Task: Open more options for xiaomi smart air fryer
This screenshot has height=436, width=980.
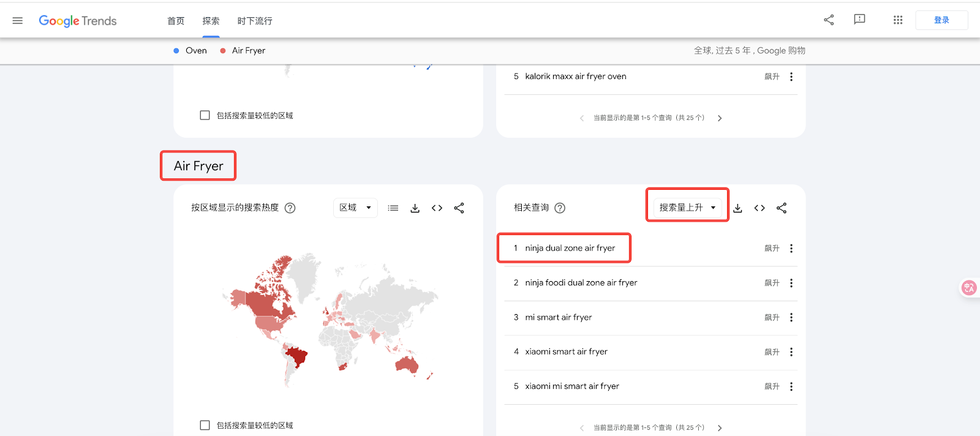Action: click(x=791, y=352)
